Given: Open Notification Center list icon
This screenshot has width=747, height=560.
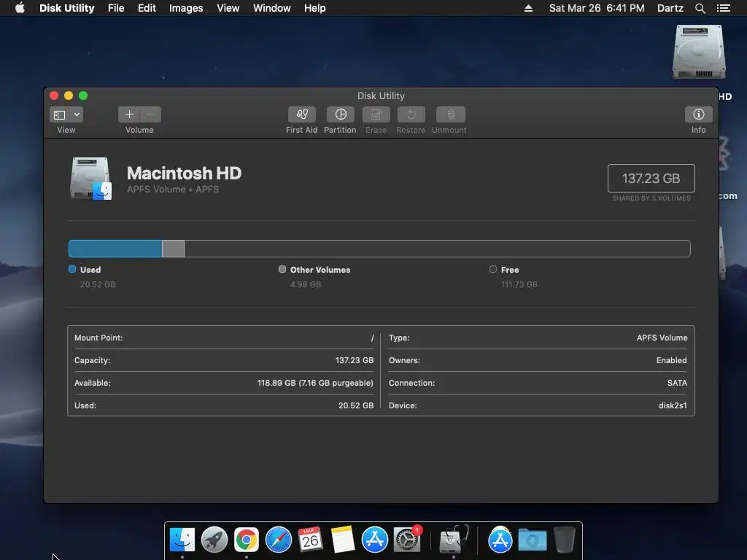Looking at the screenshot, I should 723,8.
